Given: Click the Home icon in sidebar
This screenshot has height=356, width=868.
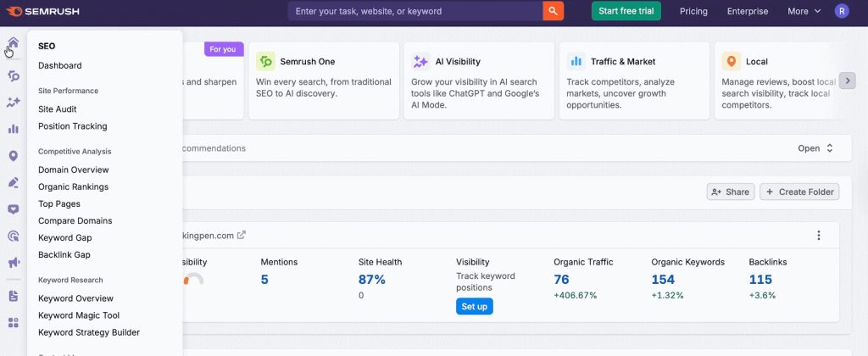Looking at the screenshot, I should (x=13, y=44).
